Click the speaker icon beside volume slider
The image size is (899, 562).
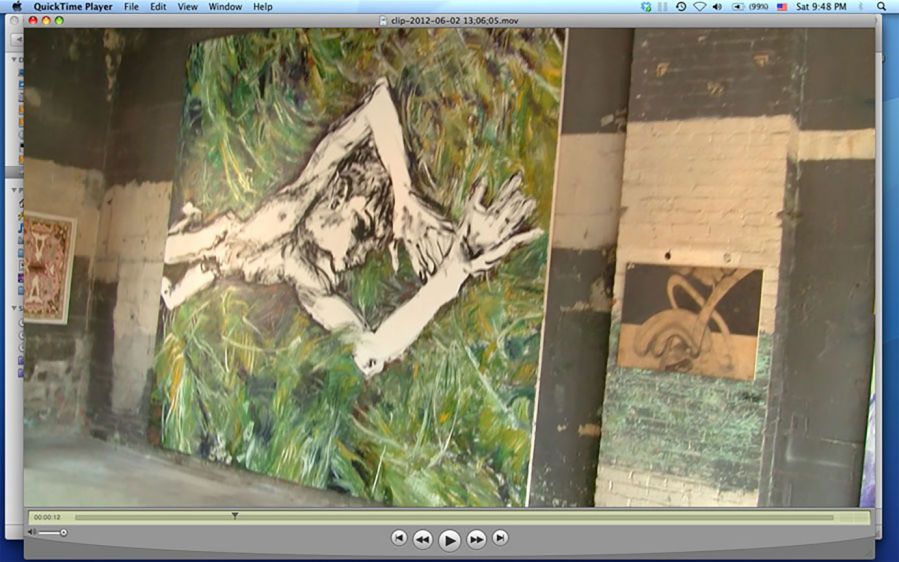tap(33, 532)
